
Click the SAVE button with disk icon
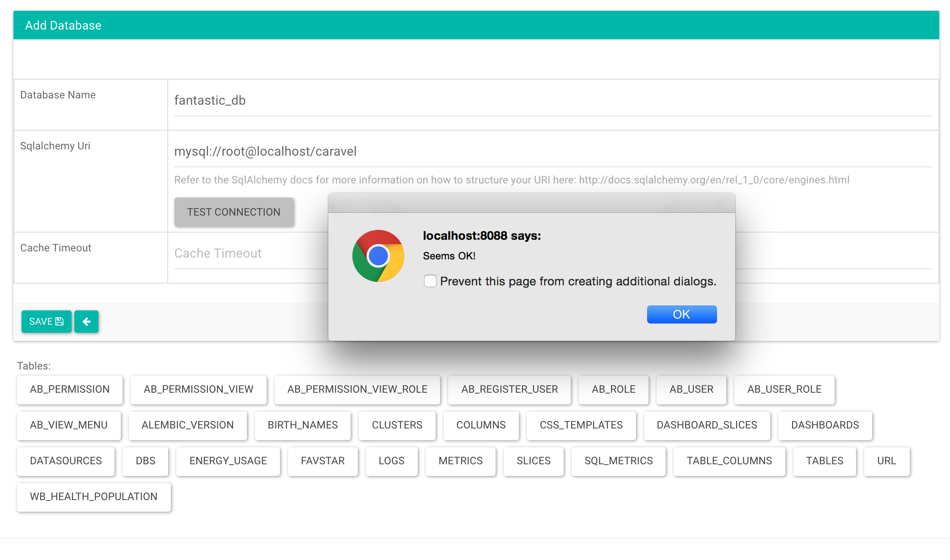[47, 322]
